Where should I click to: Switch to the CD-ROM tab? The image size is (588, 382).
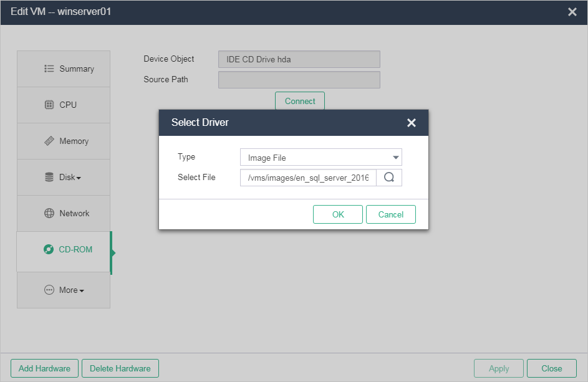[x=64, y=249]
